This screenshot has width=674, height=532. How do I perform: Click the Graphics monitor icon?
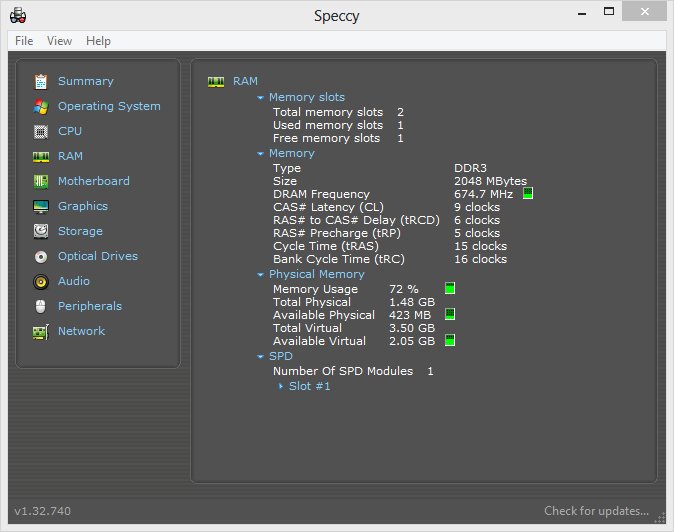[41, 207]
